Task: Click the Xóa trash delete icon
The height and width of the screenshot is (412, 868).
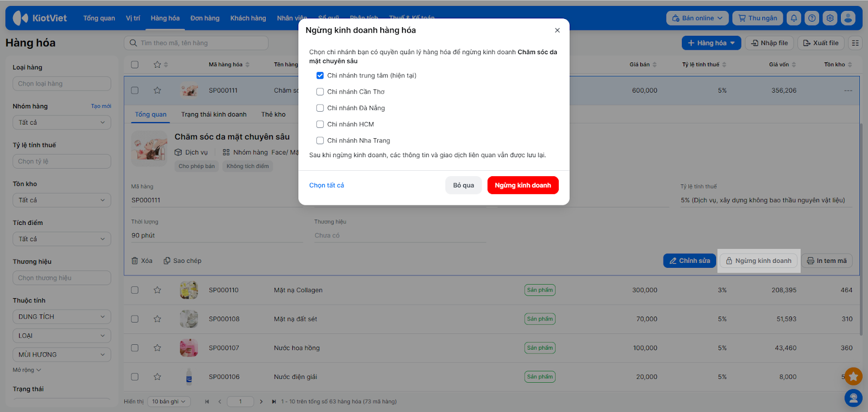Action: (x=135, y=261)
